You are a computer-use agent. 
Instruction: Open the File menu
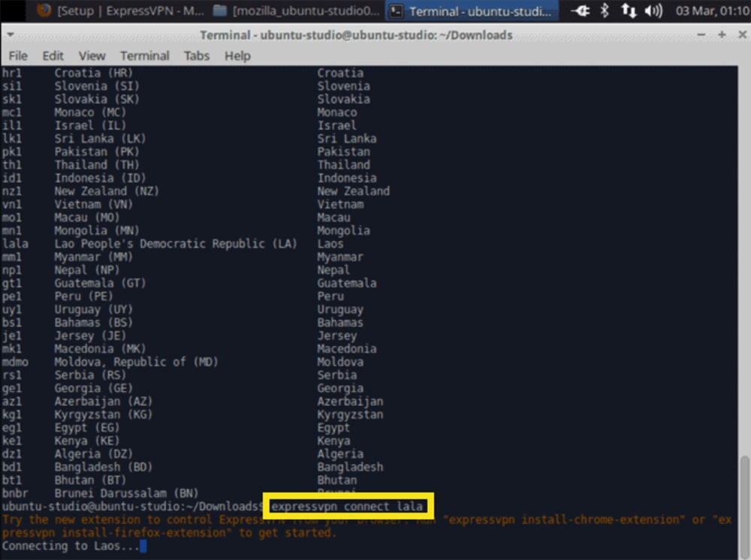(18, 56)
